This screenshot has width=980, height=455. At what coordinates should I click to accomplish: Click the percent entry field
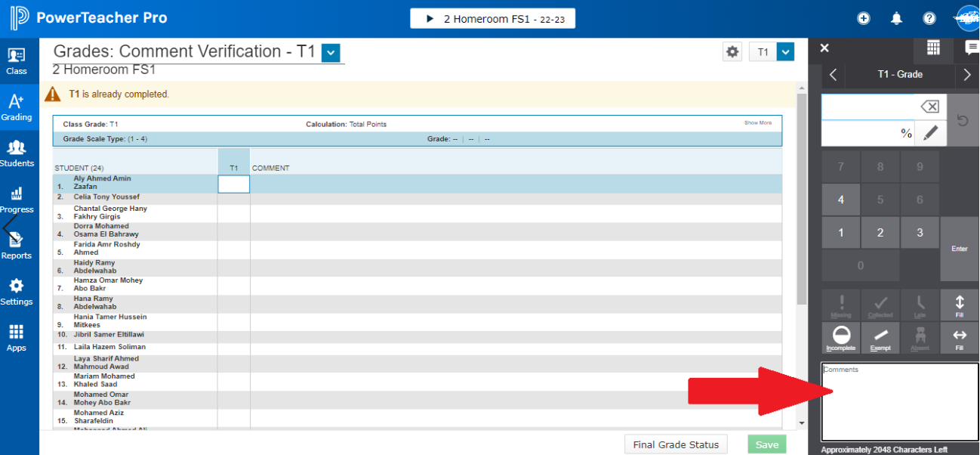(x=868, y=134)
